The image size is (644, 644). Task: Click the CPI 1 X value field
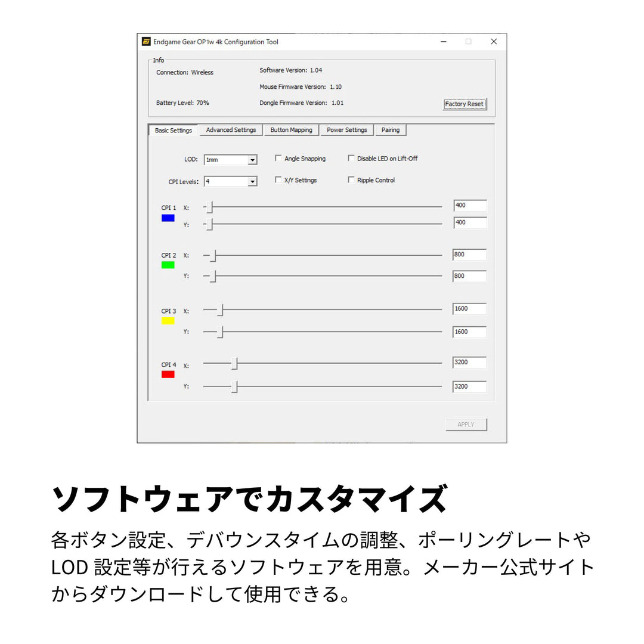(470, 206)
